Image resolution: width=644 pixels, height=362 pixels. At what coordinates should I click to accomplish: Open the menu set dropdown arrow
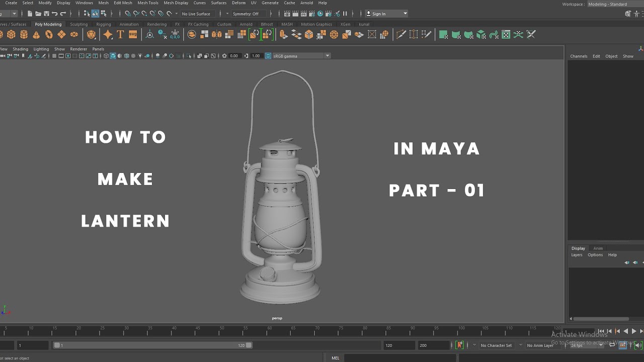coord(14,14)
